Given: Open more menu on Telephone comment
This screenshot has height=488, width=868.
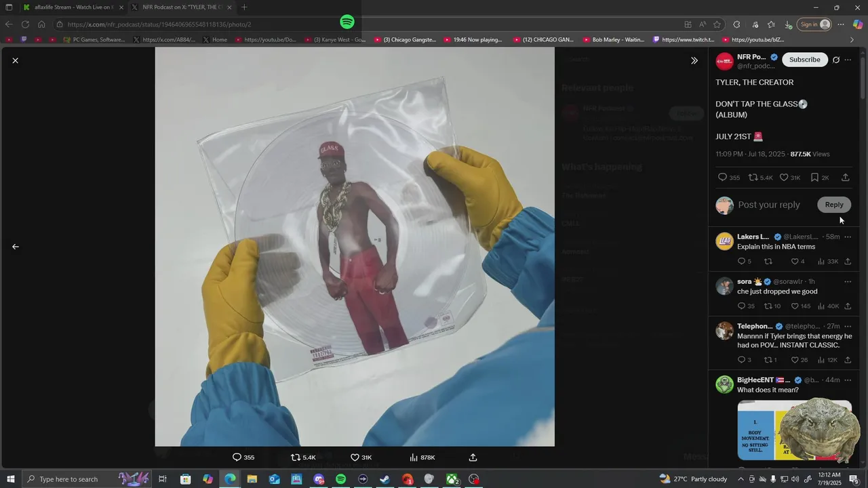Looking at the screenshot, I should click(x=848, y=326).
